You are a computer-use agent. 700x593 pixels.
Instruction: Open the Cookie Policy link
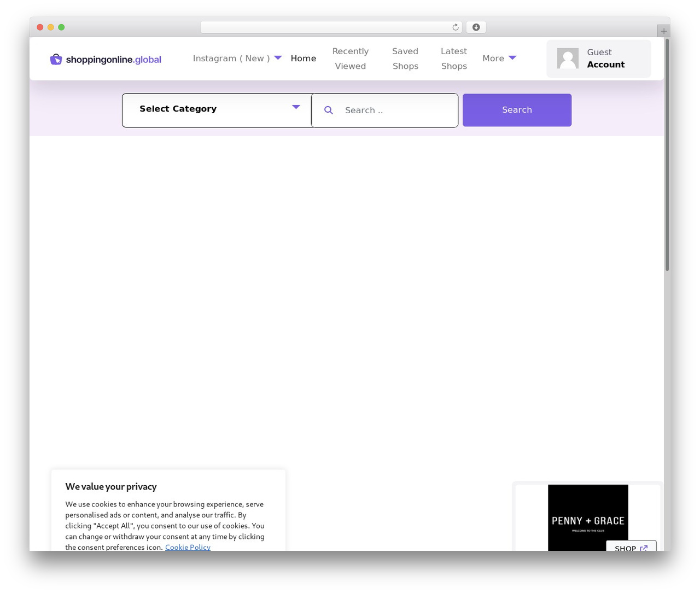tap(188, 547)
